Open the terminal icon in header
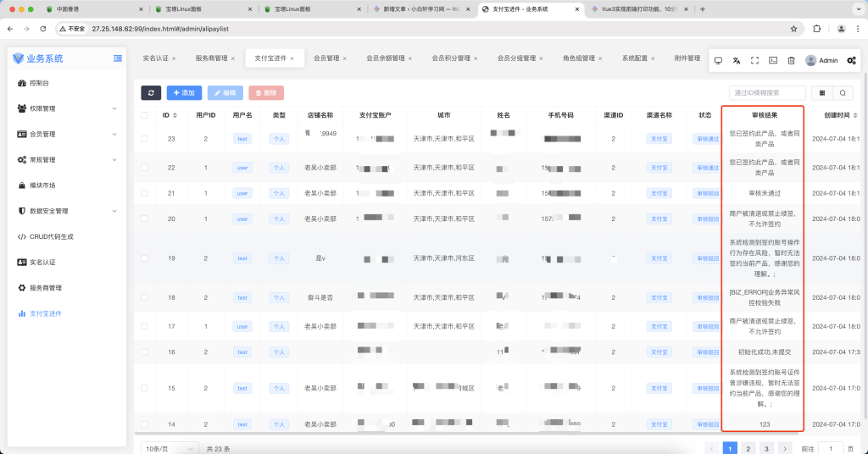This screenshot has width=868, height=454. click(773, 61)
